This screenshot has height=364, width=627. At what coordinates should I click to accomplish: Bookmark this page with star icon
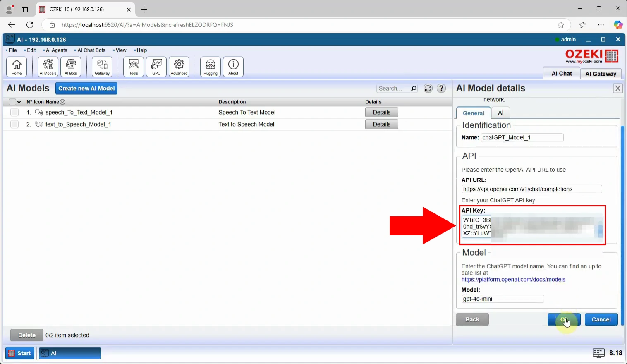coord(561,25)
